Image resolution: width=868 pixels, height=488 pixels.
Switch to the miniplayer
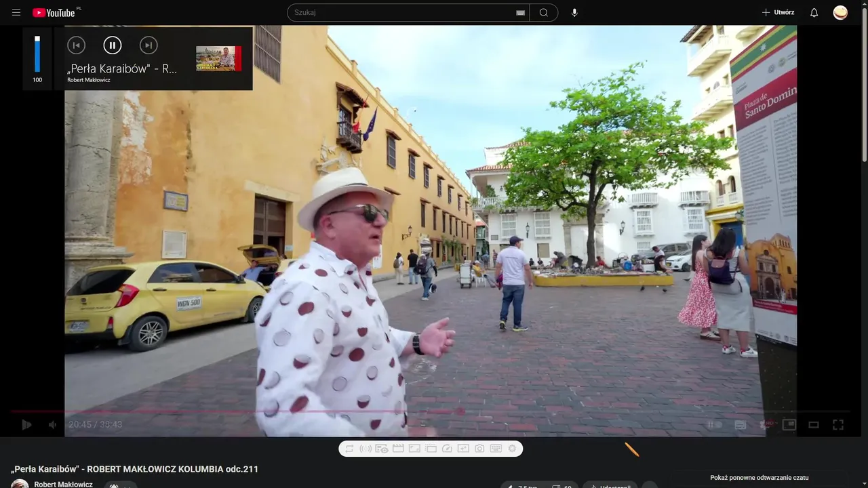789,425
